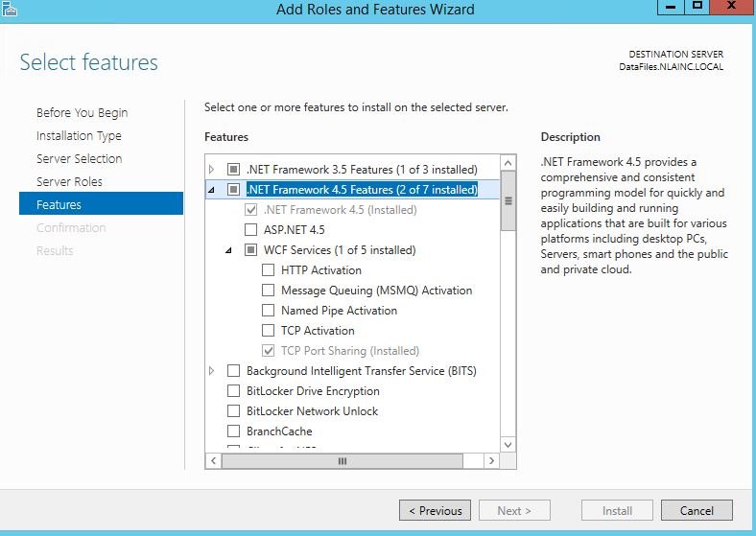Cancel the wizard

coord(697,510)
